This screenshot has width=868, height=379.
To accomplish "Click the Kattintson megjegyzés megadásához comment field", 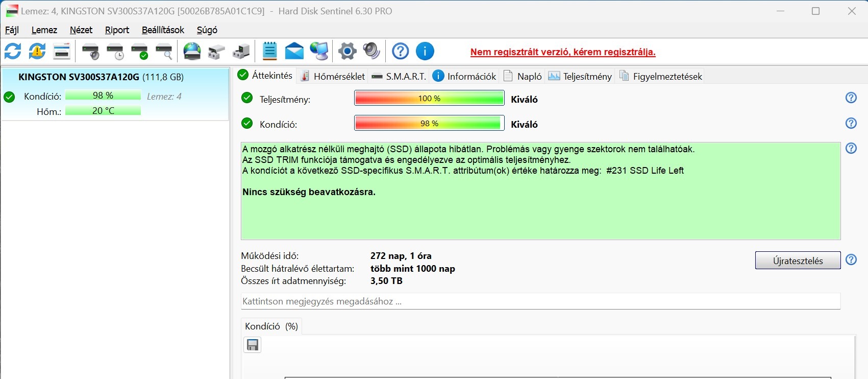I will click(540, 301).
